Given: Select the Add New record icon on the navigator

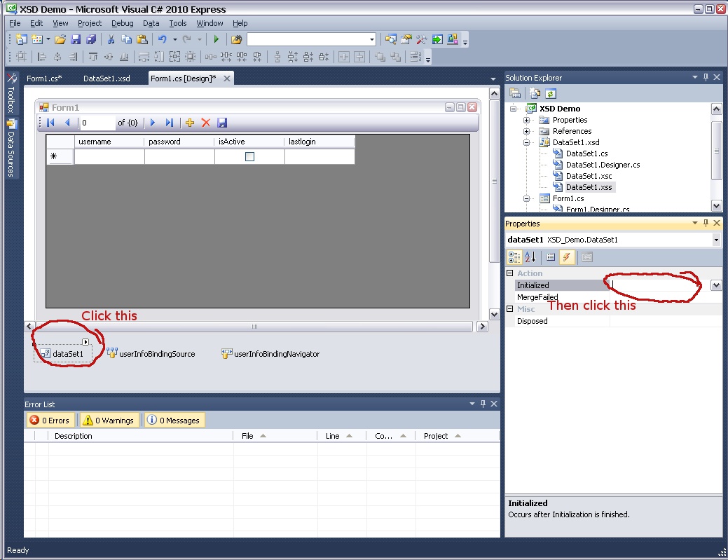Looking at the screenshot, I should point(189,123).
